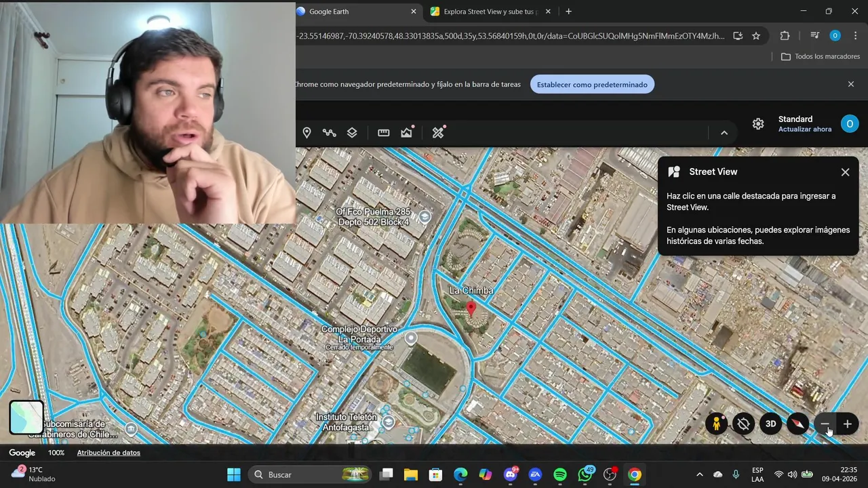Click the Pegman Street View button

tap(716, 424)
